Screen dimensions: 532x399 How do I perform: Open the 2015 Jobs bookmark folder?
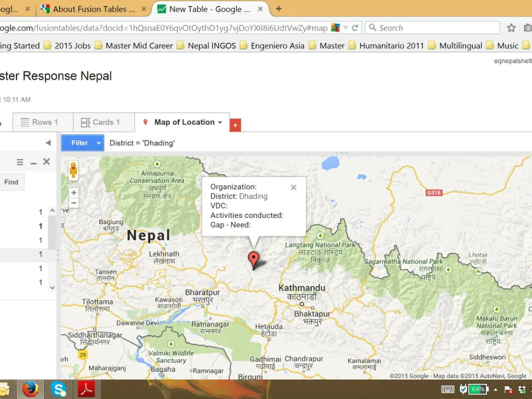[x=68, y=46]
